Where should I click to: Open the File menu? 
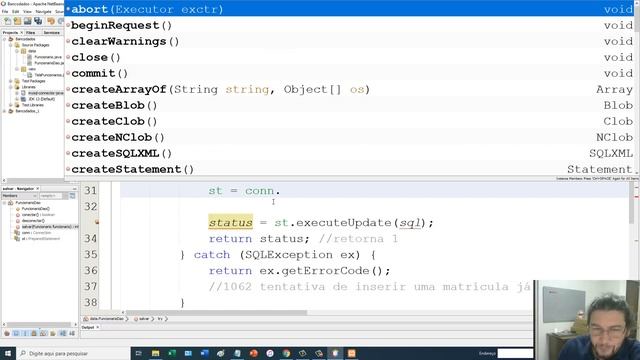pyautogui.click(x=5, y=11)
